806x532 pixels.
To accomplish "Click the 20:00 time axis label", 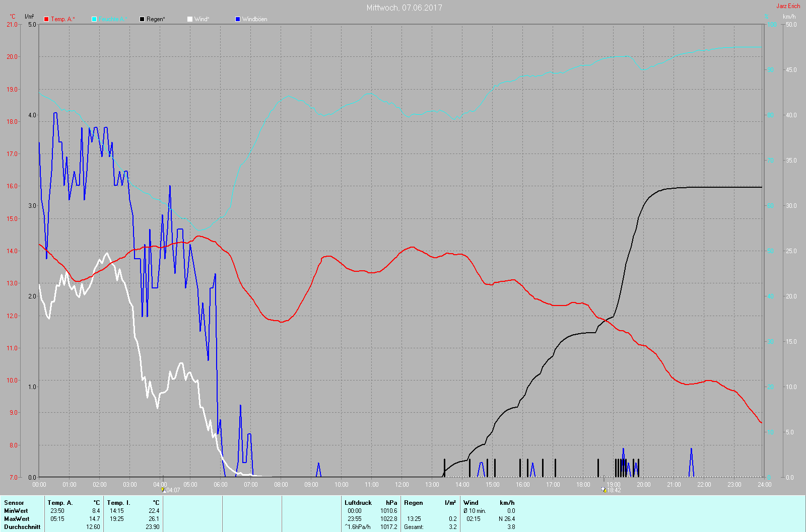I will pyautogui.click(x=644, y=485).
